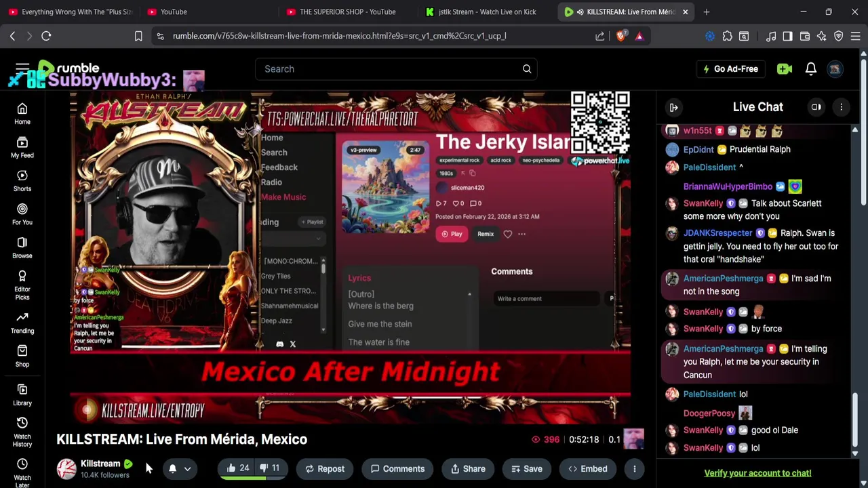
Task: Open Library in the sidebar
Action: 22,394
